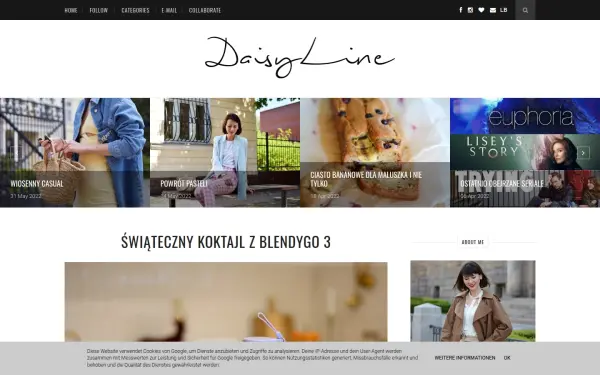The image size is (600, 375).
Task: Open the Ostatnio Obejrzane Seriale post
Action: click(502, 184)
